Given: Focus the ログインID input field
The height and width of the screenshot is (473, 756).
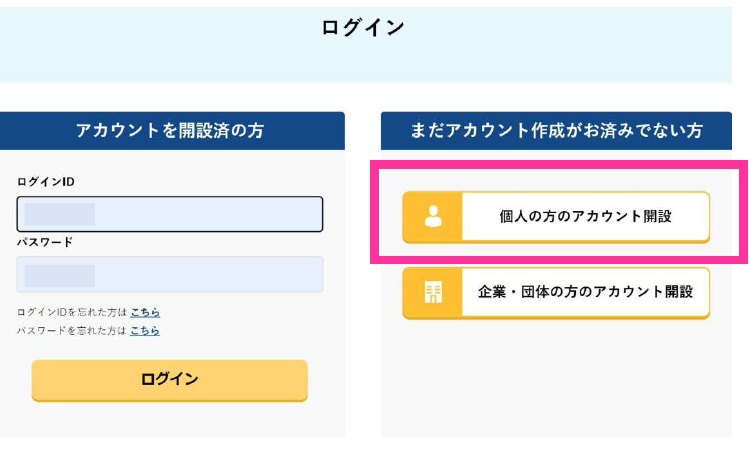Looking at the screenshot, I should [170, 214].
